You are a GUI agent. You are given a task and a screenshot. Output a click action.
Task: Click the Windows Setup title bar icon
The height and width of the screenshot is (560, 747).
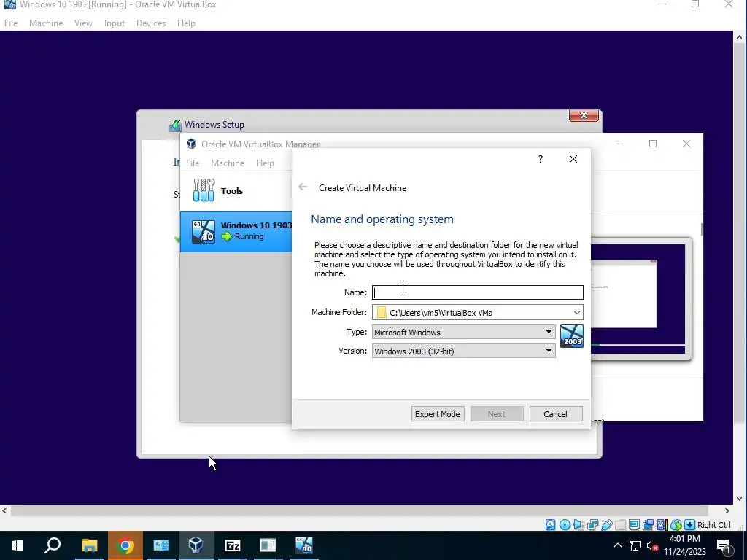[175, 125]
